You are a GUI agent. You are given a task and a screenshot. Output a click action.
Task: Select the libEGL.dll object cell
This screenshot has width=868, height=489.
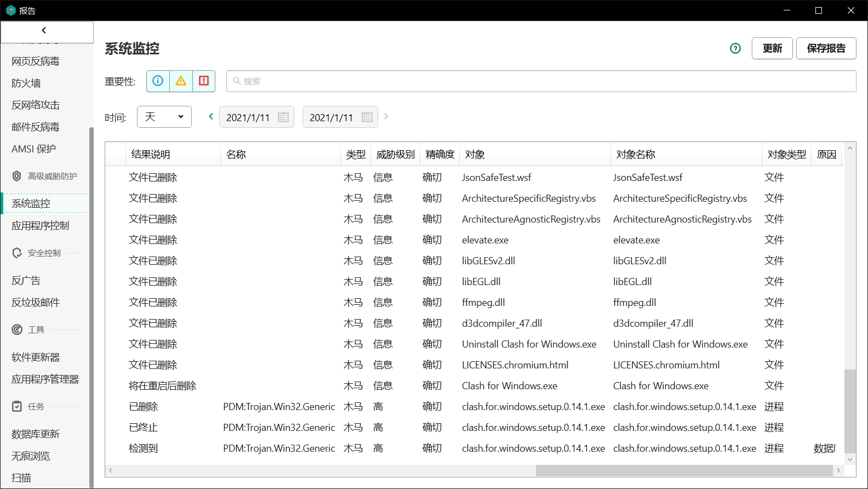tap(481, 282)
